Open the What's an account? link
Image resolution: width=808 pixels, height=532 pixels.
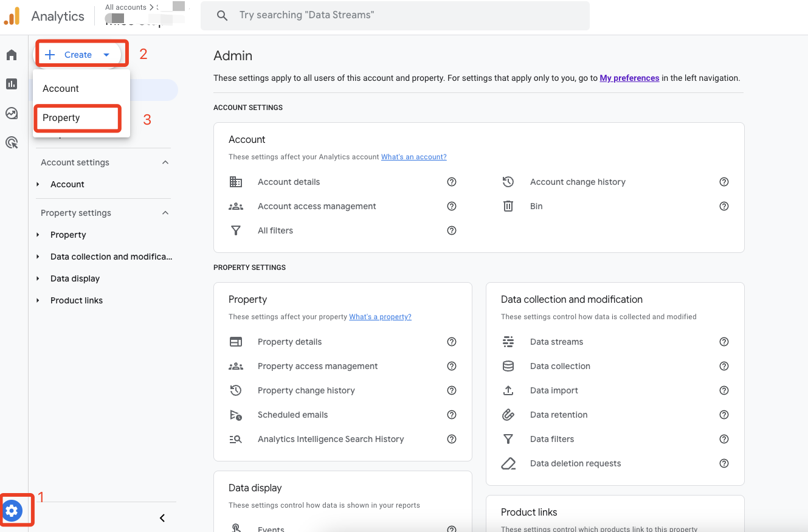coord(414,157)
